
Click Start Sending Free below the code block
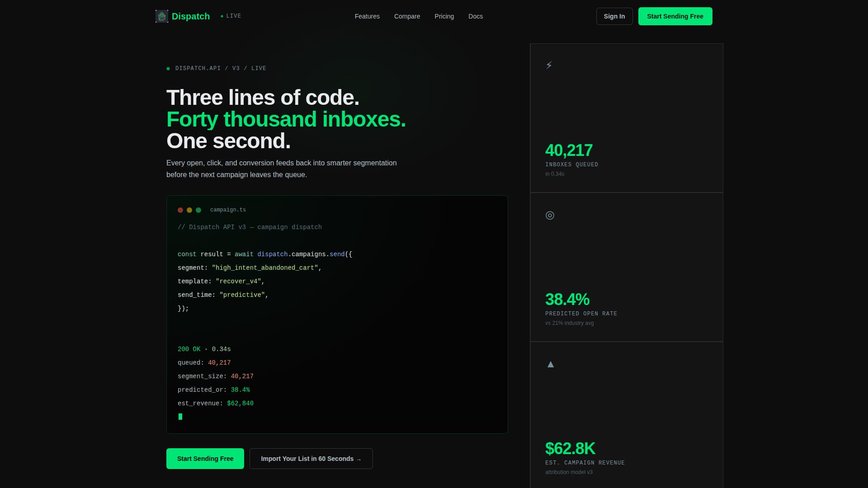[205, 458]
